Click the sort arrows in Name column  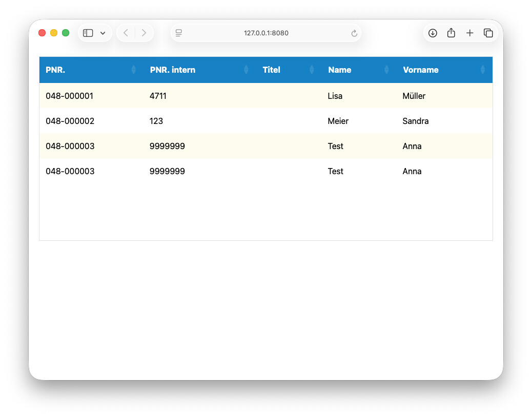pos(386,70)
